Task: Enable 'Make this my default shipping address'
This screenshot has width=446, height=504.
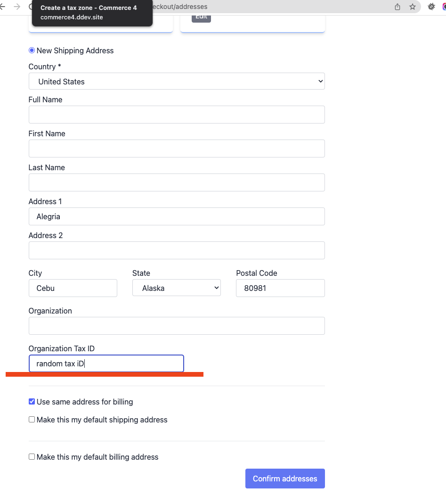Action: (32, 419)
